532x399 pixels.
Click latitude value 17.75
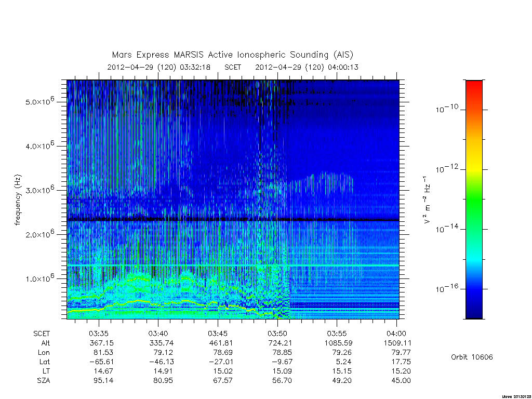point(401,362)
